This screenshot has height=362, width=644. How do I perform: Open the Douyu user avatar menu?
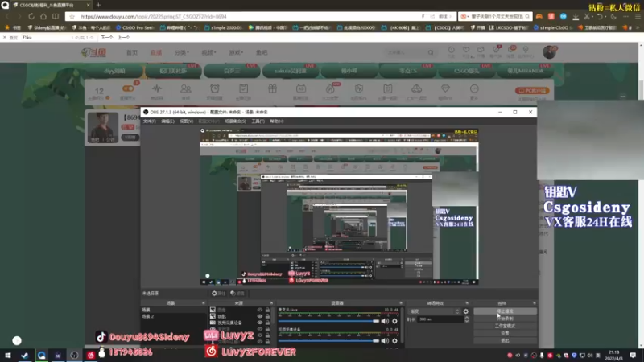pyautogui.click(x=549, y=52)
